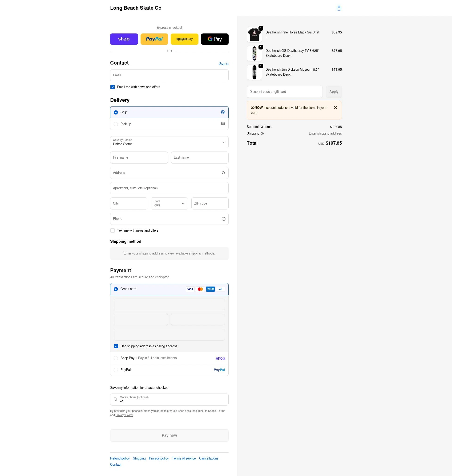Select the Pick up delivery option

pos(116,124)
